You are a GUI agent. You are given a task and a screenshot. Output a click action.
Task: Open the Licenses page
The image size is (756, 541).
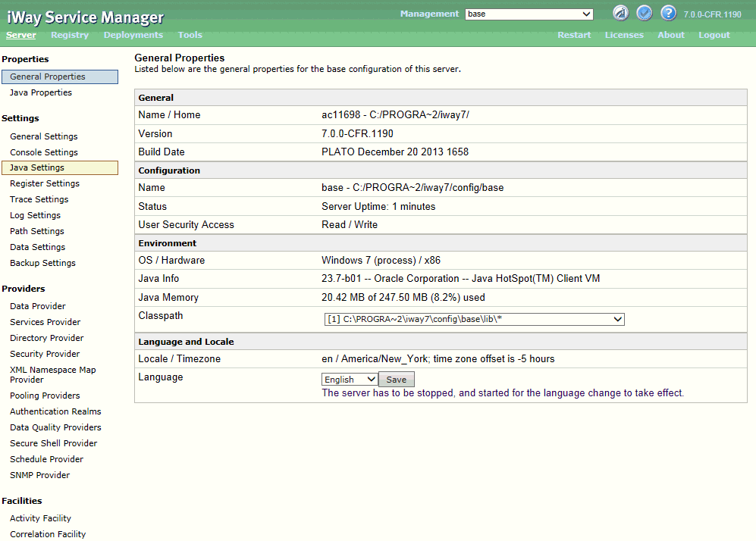624,35
